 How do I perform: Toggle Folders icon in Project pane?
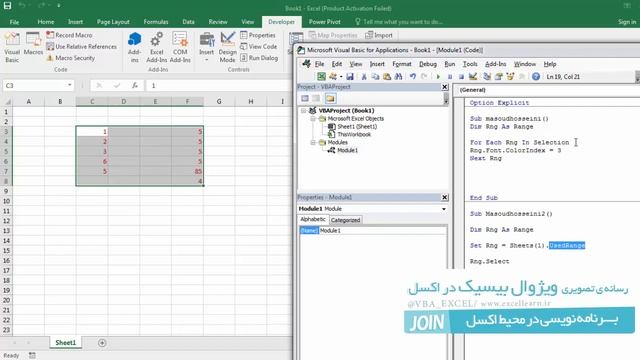click(x=330, y=98)
